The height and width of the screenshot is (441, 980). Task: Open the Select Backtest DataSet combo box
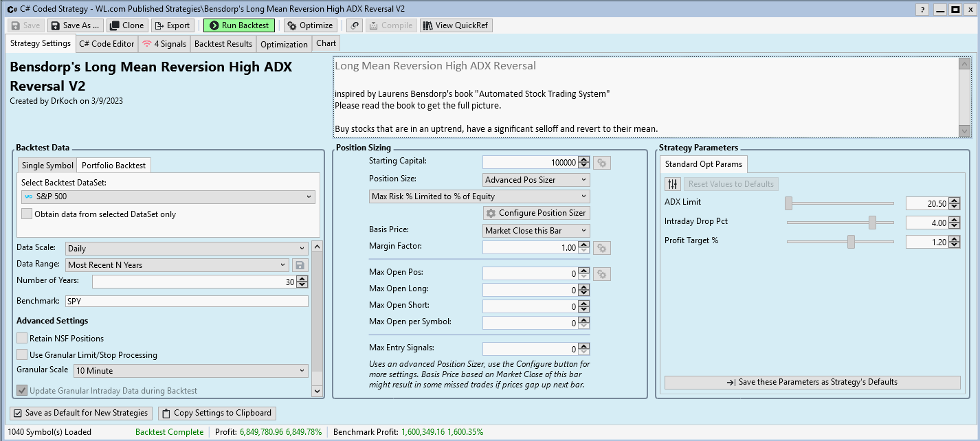(168, 197)
